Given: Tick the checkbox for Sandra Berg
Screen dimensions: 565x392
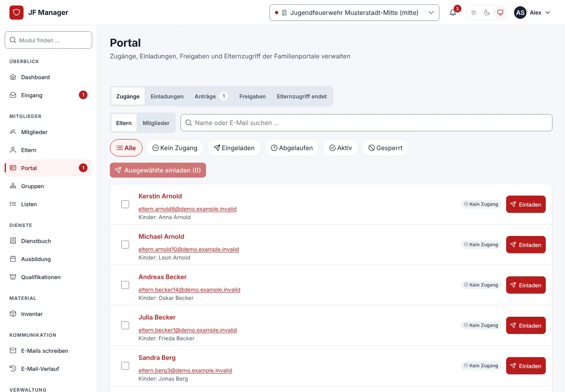Looking at the screenshot, I should tap(125, 366).
